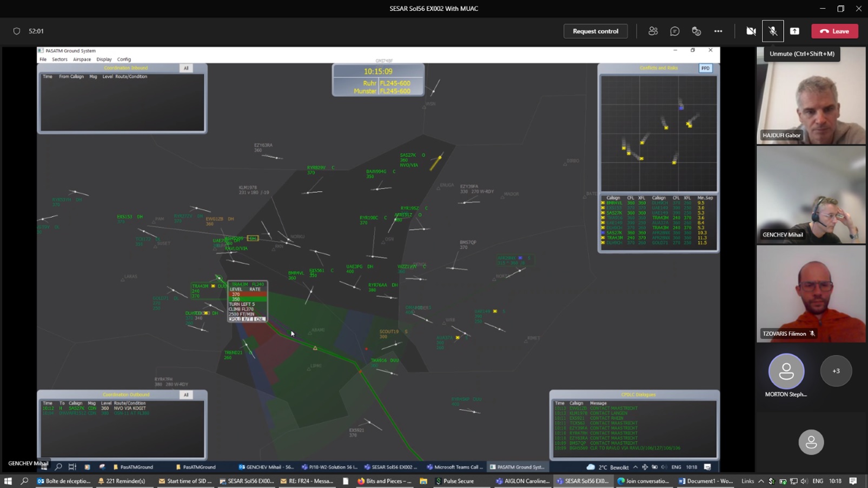
Task: Click All filter in Coordination Outbound panel
Action: click(x=186, y=395)
